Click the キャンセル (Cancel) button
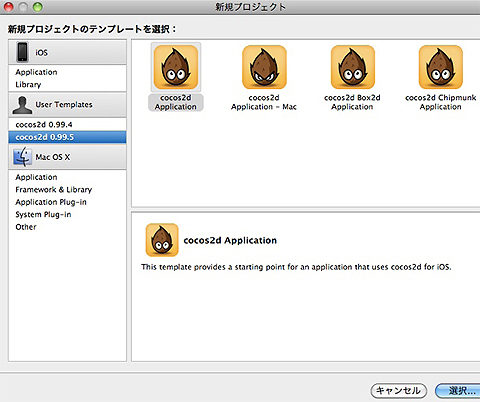 pyautogui.click(x=399, y=390)
